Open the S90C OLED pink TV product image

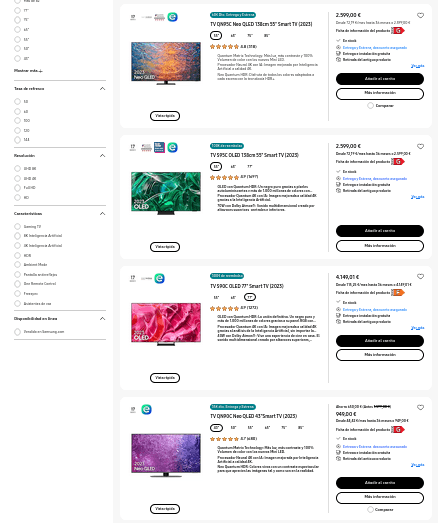166,324
